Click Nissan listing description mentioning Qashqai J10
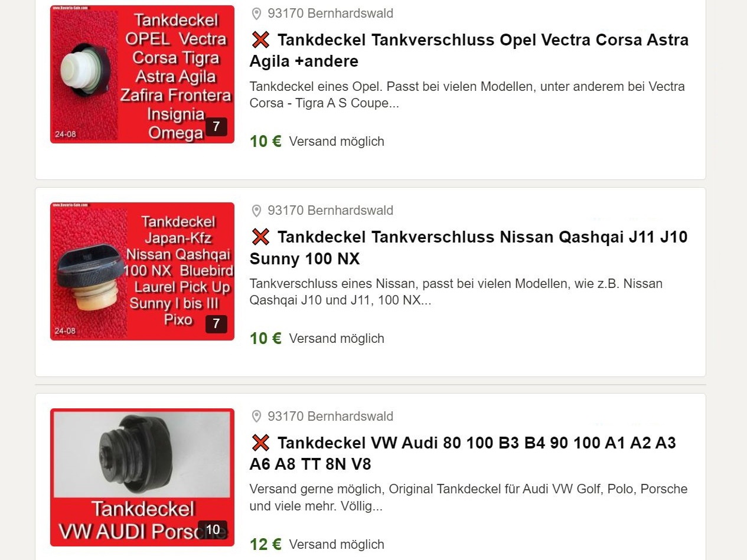747x560 pixels. 456,292
